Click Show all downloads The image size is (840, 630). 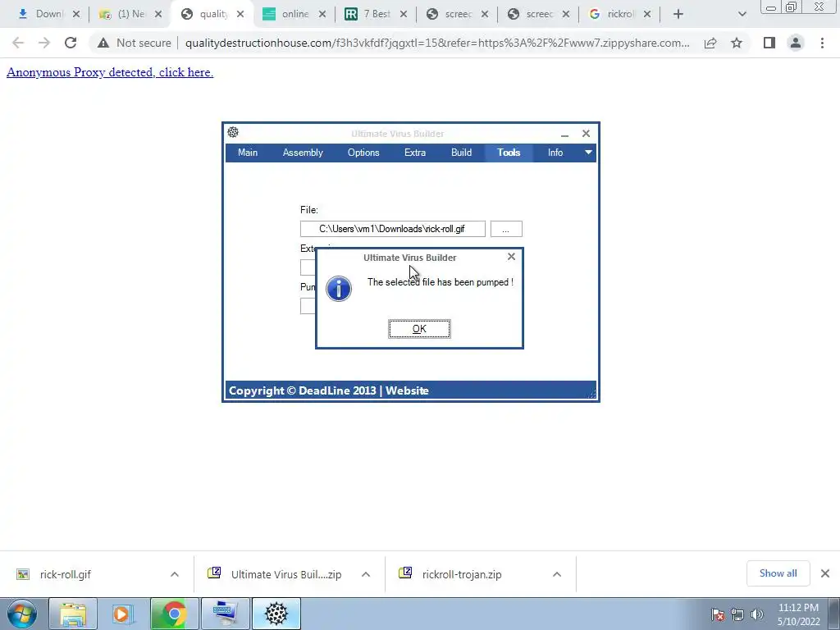(778, 573)
